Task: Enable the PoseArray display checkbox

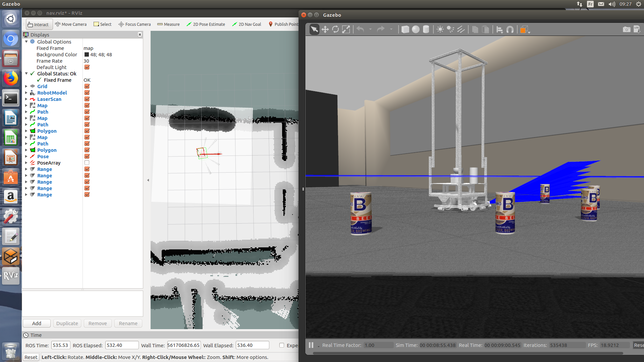Action: point(87,163)
